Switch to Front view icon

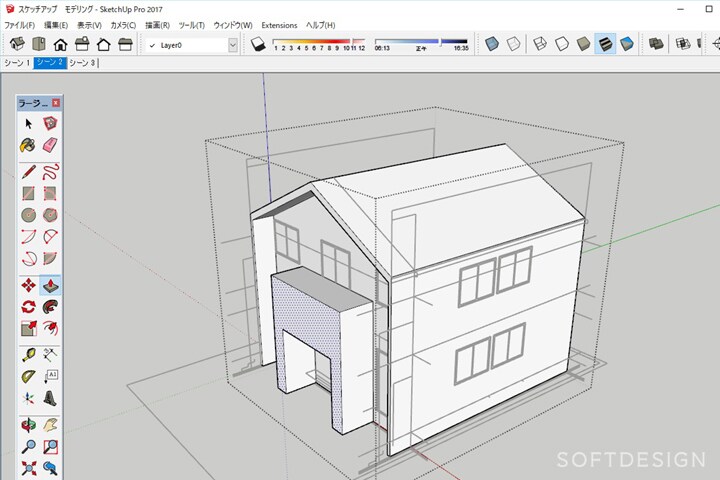pyautogui.click(x=60, y=45)
